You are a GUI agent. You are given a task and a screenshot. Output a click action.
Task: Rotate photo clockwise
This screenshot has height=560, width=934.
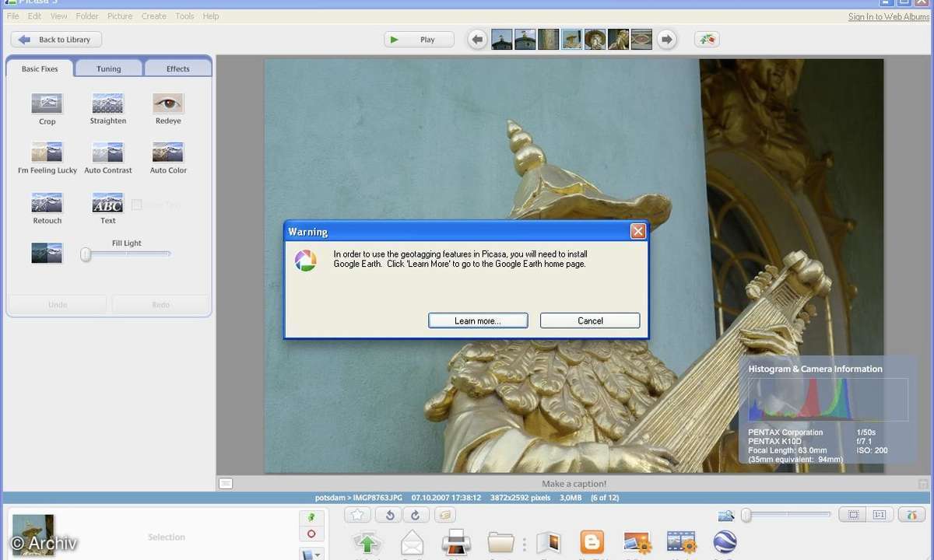[415, 514]
